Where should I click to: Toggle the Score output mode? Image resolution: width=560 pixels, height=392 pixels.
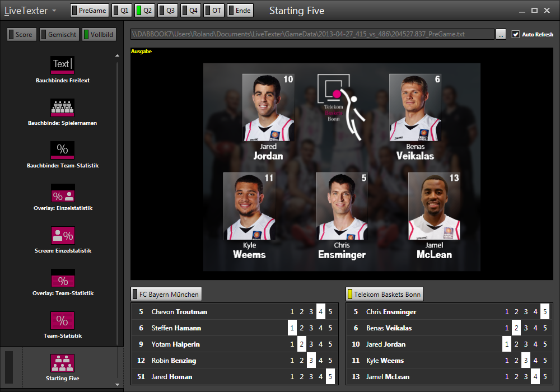[x=21, y=35]
